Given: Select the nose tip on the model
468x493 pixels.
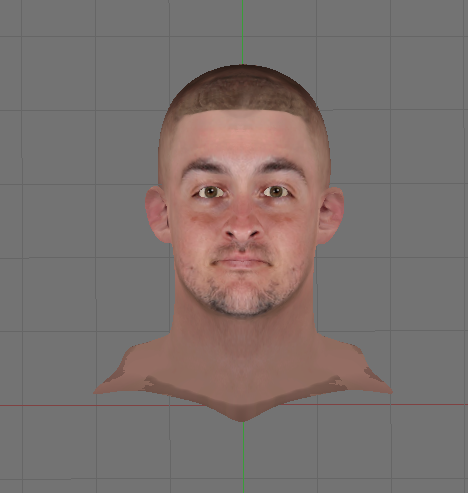Looking at the screenshot, I should [x=242, y=230].
